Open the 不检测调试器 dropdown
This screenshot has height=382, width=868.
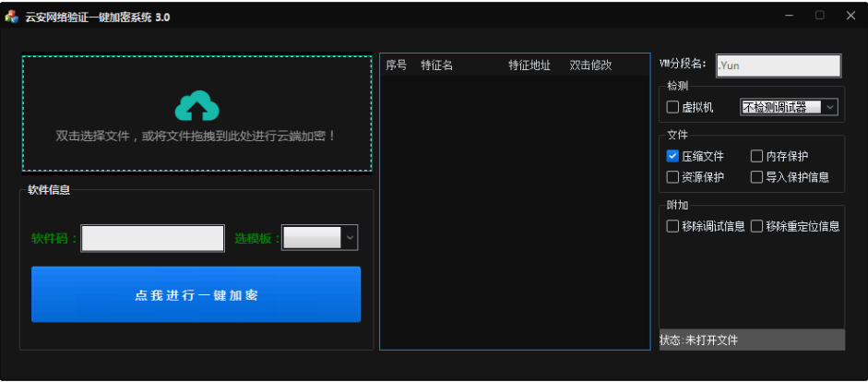tap(790, 107)
